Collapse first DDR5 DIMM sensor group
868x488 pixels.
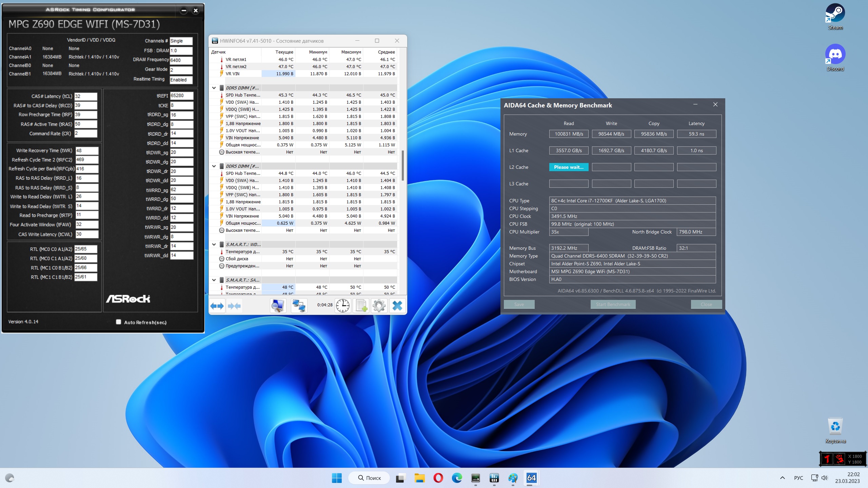click(x=214, y=88)
